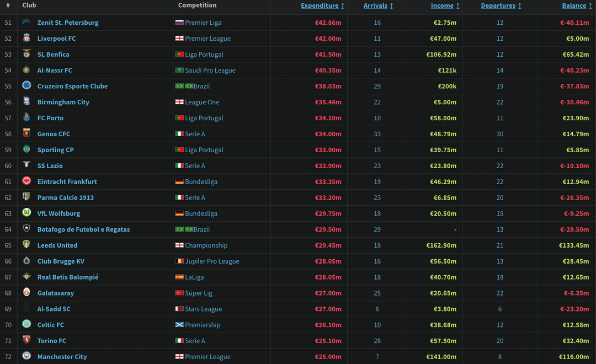Open the Parma Calcio 1913 link
The image size is (596, 364).
(x=65, y=198)
